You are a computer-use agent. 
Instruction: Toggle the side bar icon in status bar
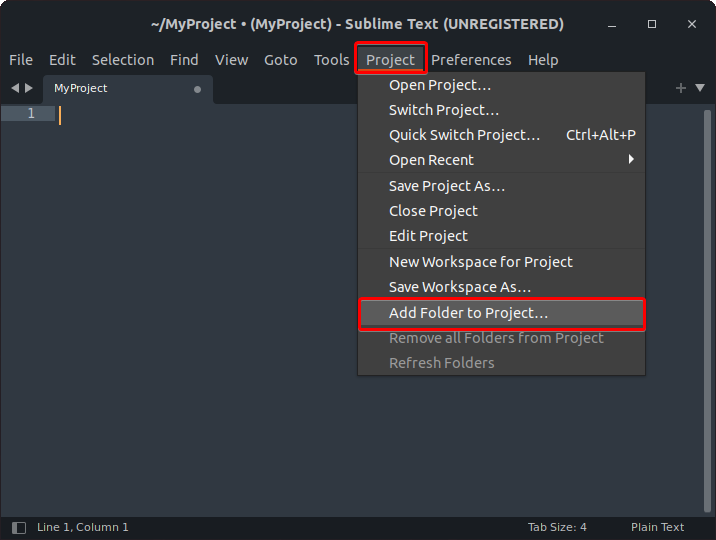click(19, 528)
